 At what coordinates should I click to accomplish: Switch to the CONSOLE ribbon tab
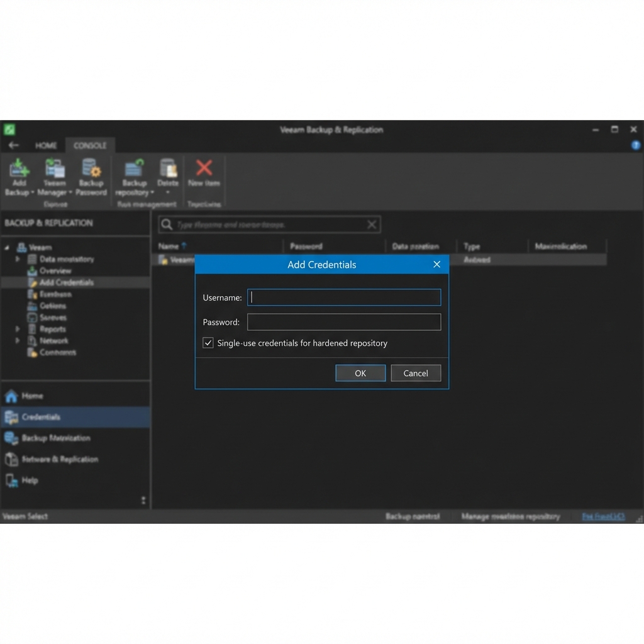(x=90, y=145)
